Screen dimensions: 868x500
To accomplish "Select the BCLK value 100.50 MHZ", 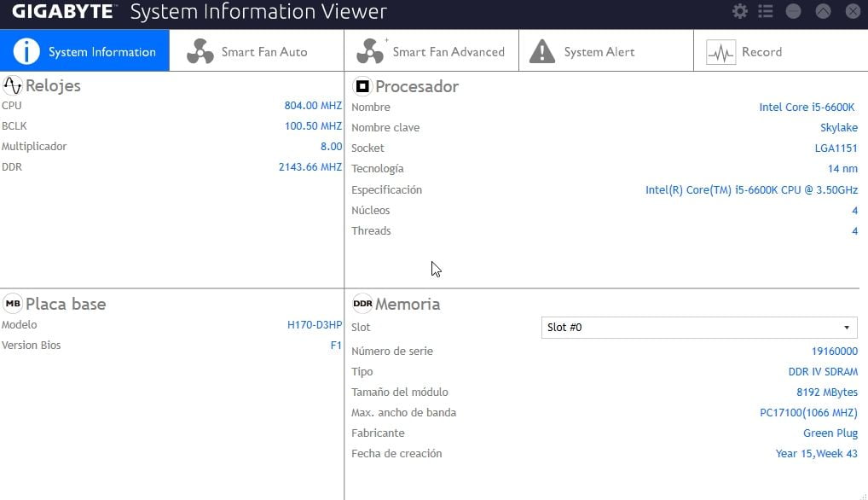I will coord(313,125).
